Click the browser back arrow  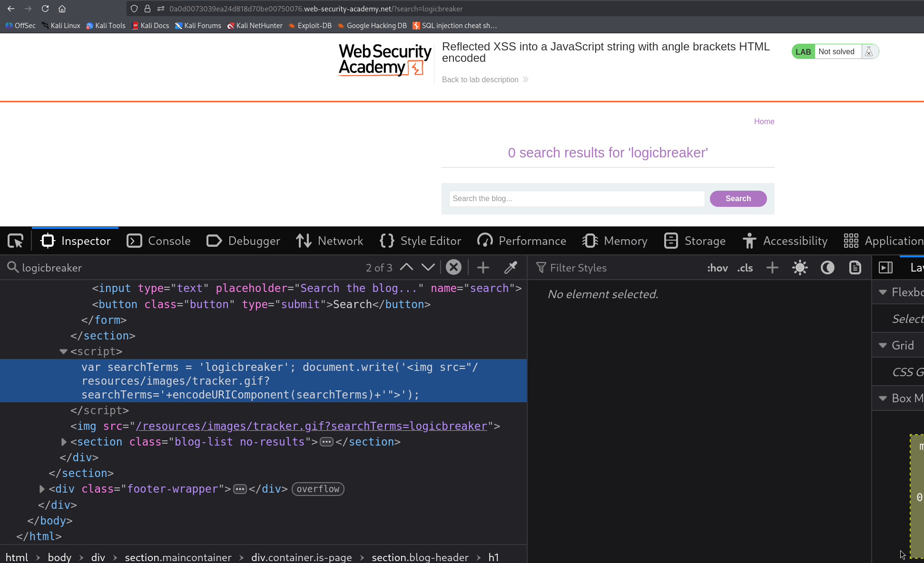(x=11, y=9)
